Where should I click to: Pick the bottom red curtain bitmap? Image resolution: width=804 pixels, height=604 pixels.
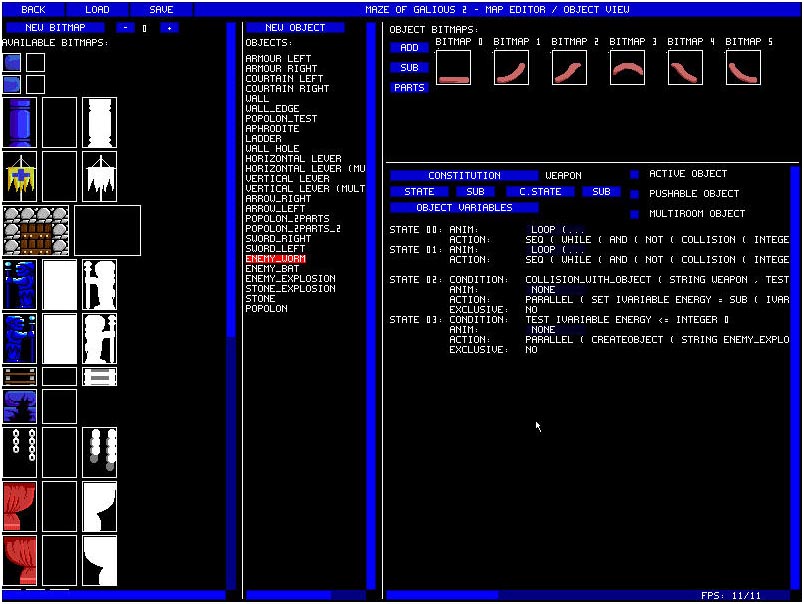[19, 560]
